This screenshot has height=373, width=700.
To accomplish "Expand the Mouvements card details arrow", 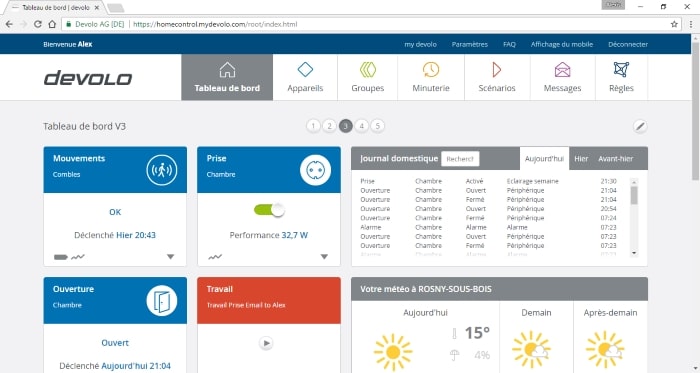I will [x=171, y=257].
